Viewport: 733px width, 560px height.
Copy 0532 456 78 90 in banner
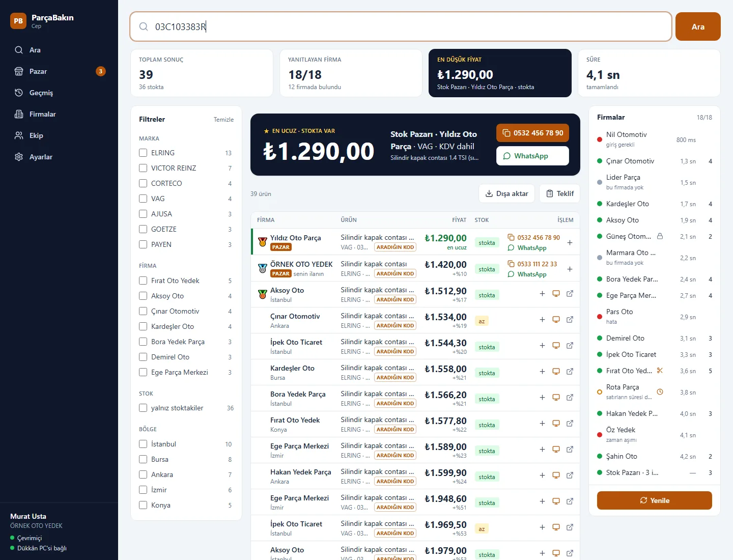(532, 133)
